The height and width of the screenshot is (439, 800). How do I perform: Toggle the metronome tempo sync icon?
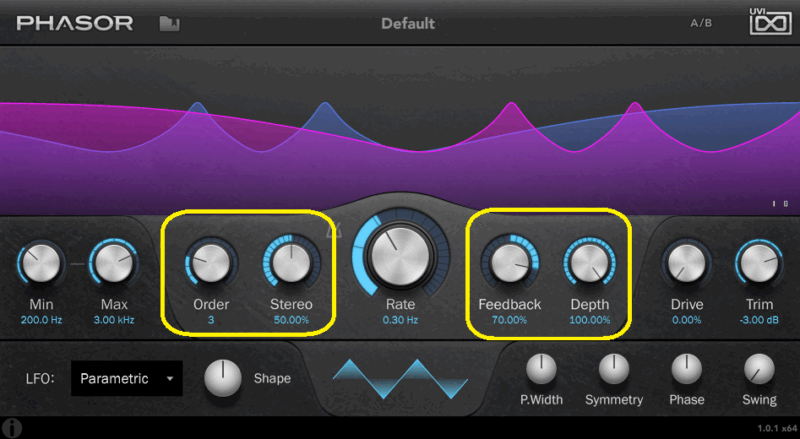(x=334, y=231)
